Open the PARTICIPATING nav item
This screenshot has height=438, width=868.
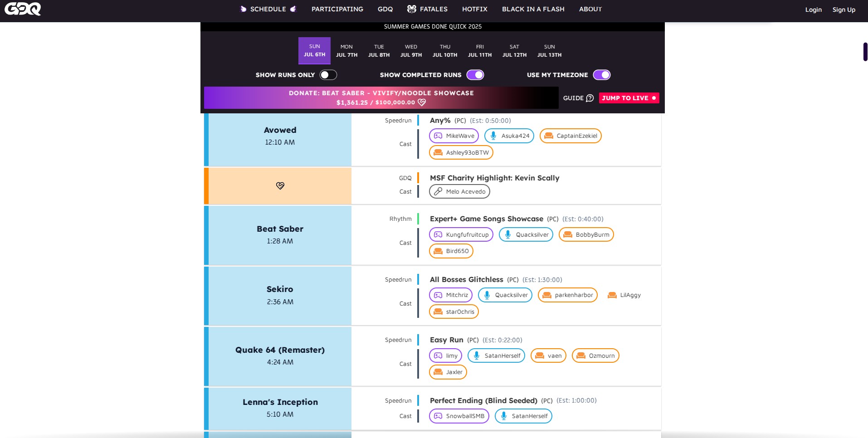pos(337,9)
